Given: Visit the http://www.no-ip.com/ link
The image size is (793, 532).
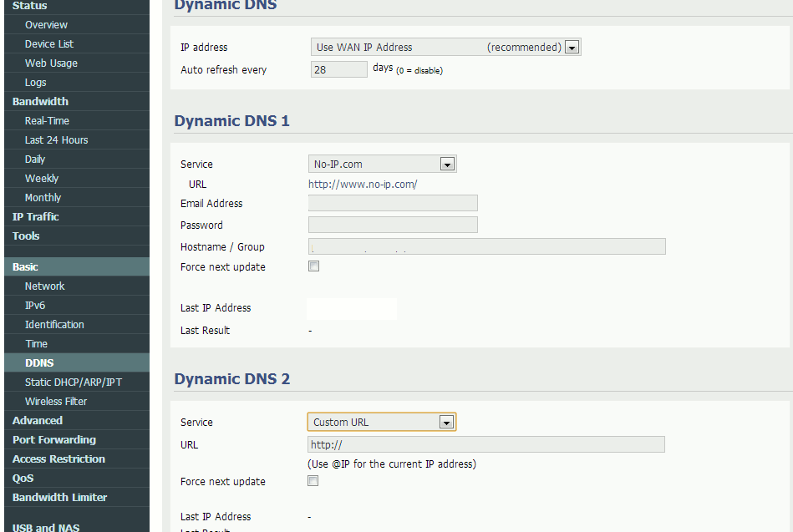Looking at the screenshot, I should 363,185.
